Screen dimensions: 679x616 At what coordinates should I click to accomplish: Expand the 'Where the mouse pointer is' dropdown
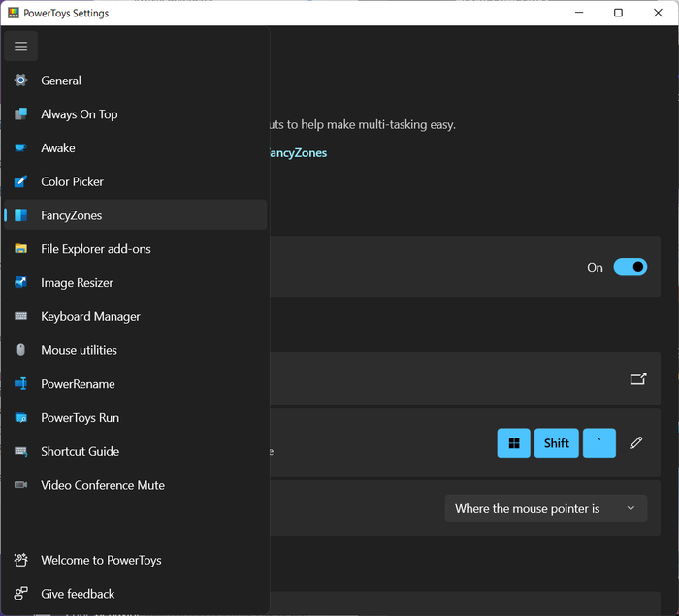click(x=545, y=508)
